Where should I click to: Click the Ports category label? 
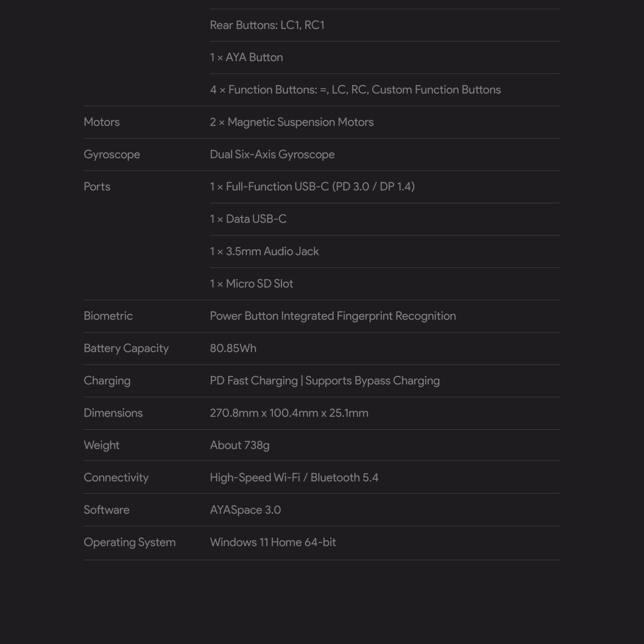97,187
